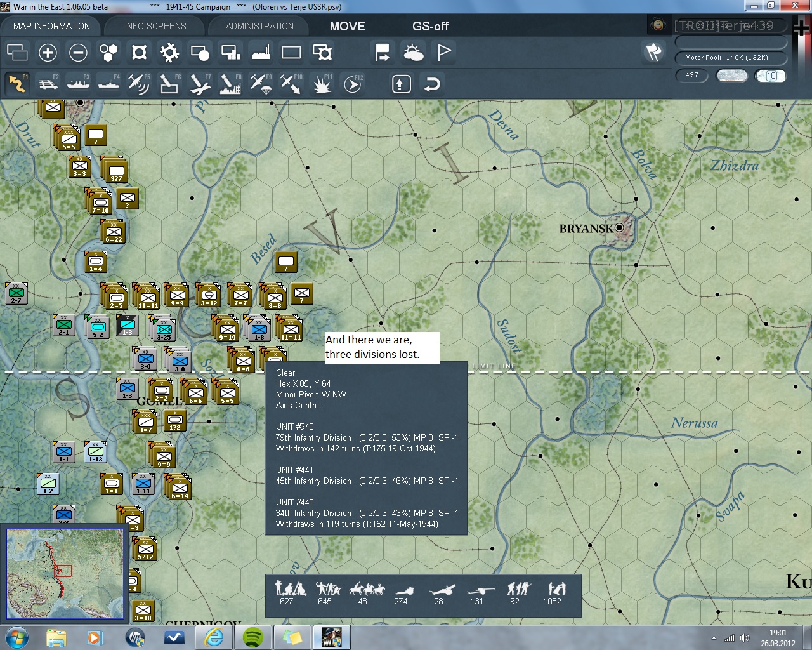Toggle the weather overlay sun-and-cloud icon

pyautogui.click(x=414, y=53)
